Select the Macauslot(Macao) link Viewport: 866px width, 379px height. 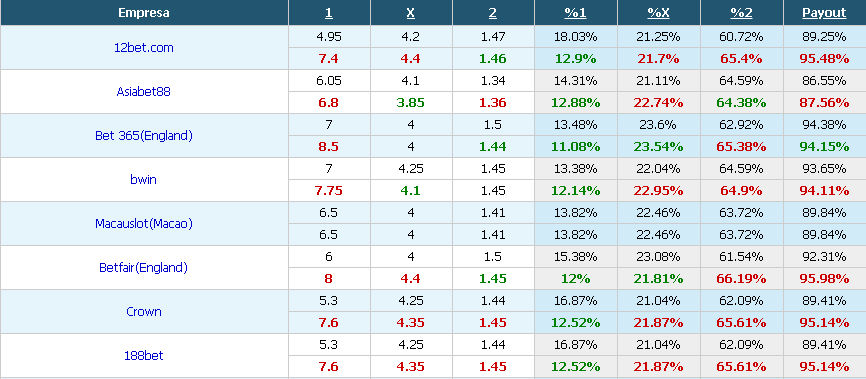pyautogui.click(x=144, y=224)
